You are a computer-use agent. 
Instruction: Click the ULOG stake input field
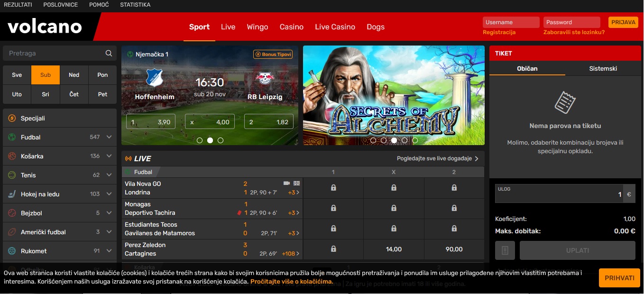click(x=559, y=193)
